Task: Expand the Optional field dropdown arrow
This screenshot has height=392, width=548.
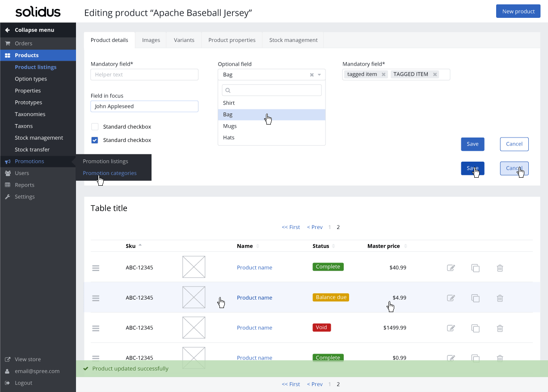Action: pos(320,75)
